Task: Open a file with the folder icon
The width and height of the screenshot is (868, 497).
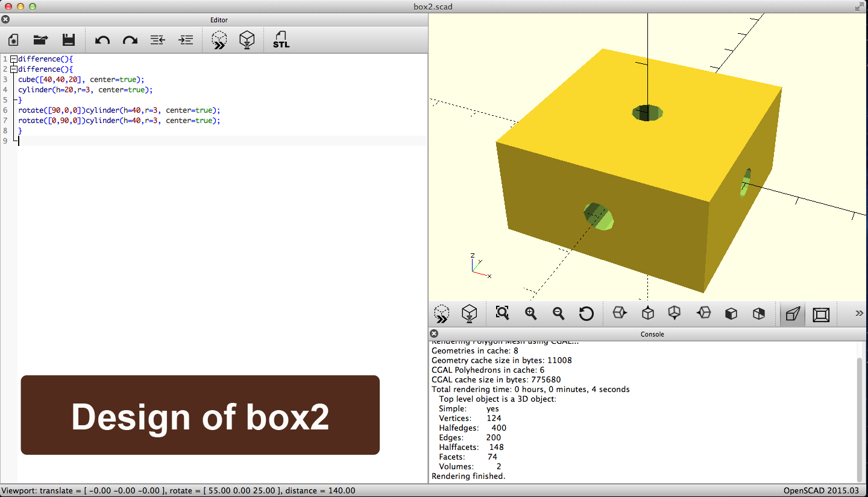Action: (40, 40)
